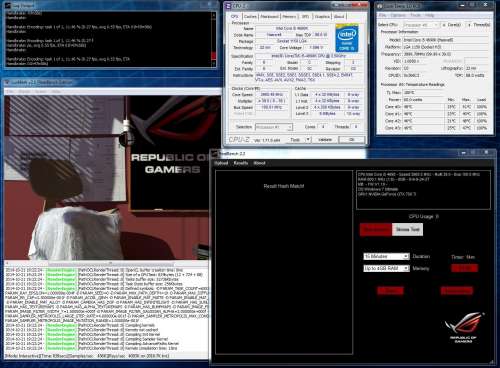The image size is (500, 368).
Task: Open the Duration dropdown showing 15 Minutes
Action: (x=386, y=256)
